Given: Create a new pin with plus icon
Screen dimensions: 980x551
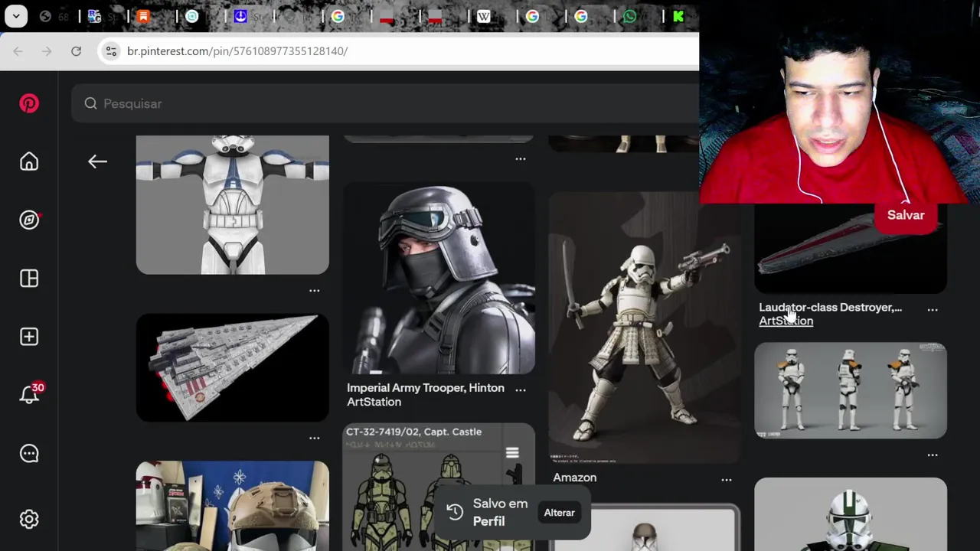Looking at the screenshot, I should 29,337.
